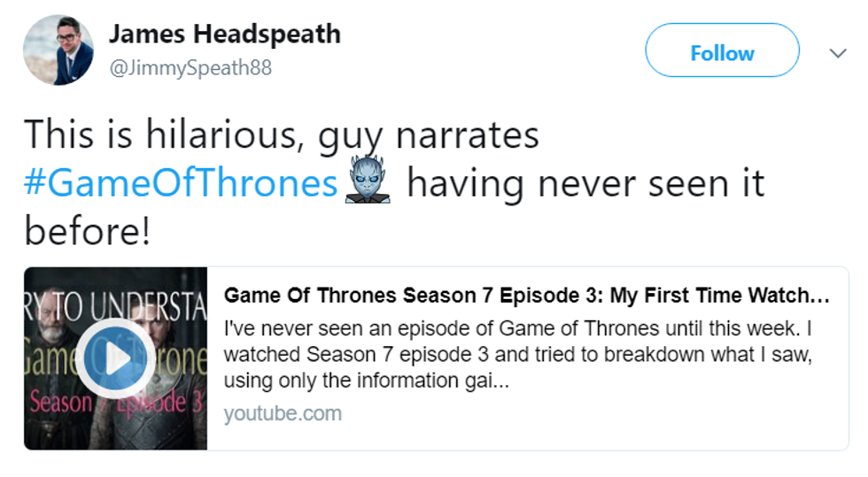Screen dimensions: 868x477
Task: Open the @JimmySpeath88 handle link
Action: click(190, 68)
